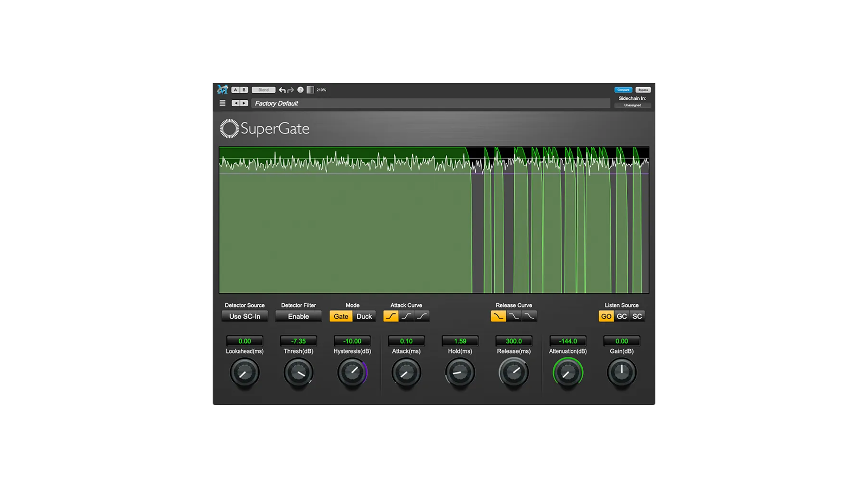
Task: Redo with the right curved arrow
Action: pyautogui.click(x=291, y=90)
